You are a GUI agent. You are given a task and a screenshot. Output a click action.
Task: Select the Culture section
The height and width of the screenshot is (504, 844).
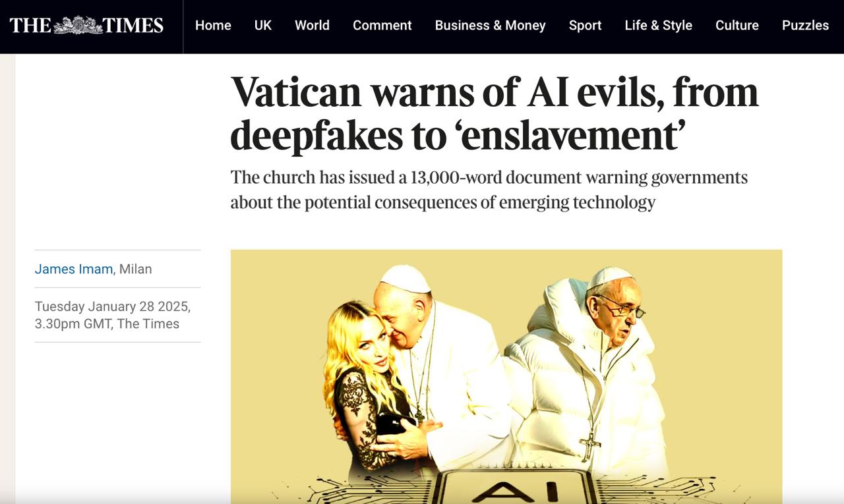pos(737,25)
